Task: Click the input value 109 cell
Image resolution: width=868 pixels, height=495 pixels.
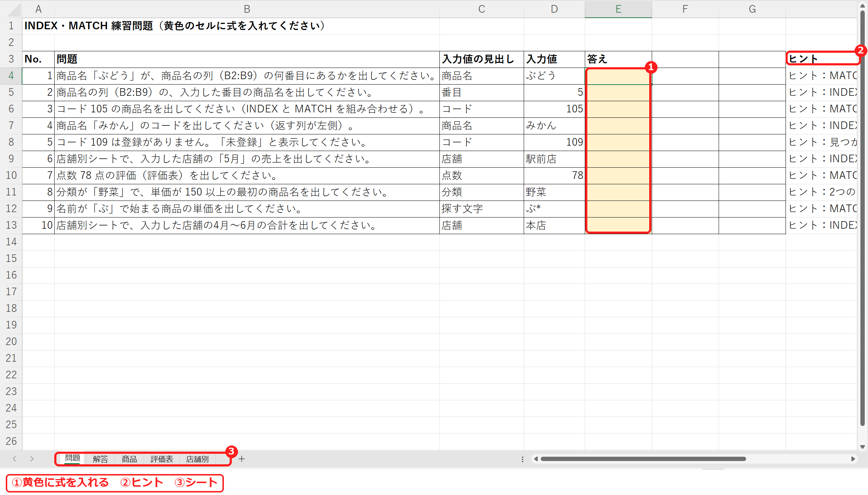Action: 554,142
